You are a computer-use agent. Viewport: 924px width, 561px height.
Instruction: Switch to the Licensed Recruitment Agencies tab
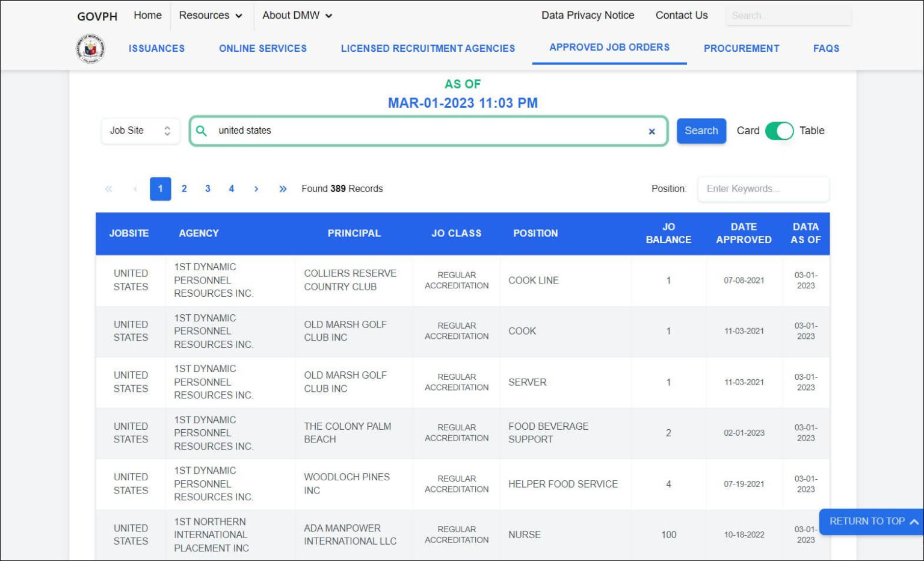(x=427, y=48)
